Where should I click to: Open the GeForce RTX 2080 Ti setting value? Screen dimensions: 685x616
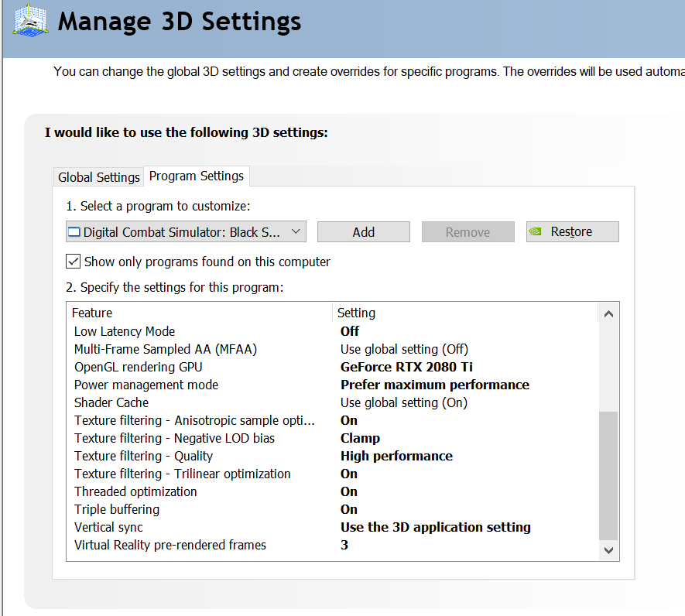(x=406, y=367)
